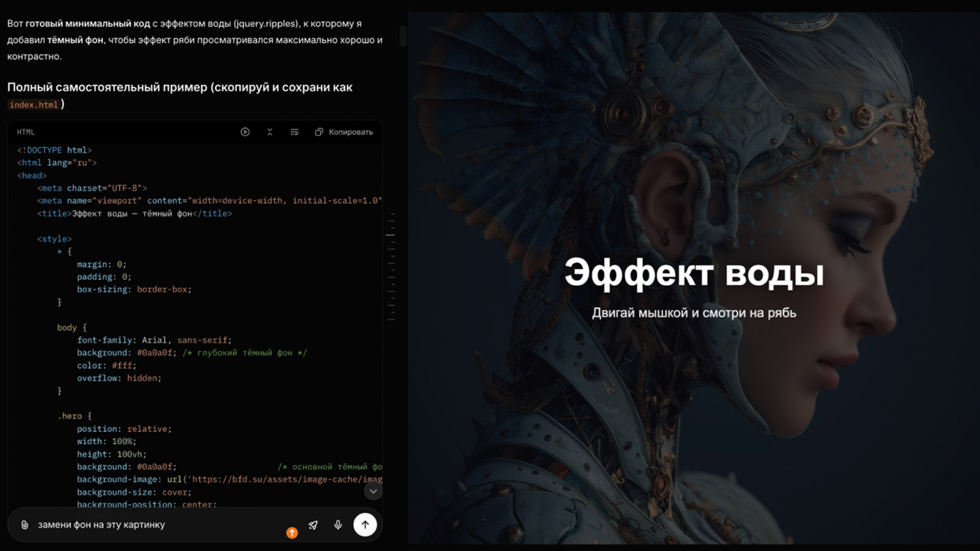Select the HTML label on the code block header
980x551 pixels.
(25, 132)
